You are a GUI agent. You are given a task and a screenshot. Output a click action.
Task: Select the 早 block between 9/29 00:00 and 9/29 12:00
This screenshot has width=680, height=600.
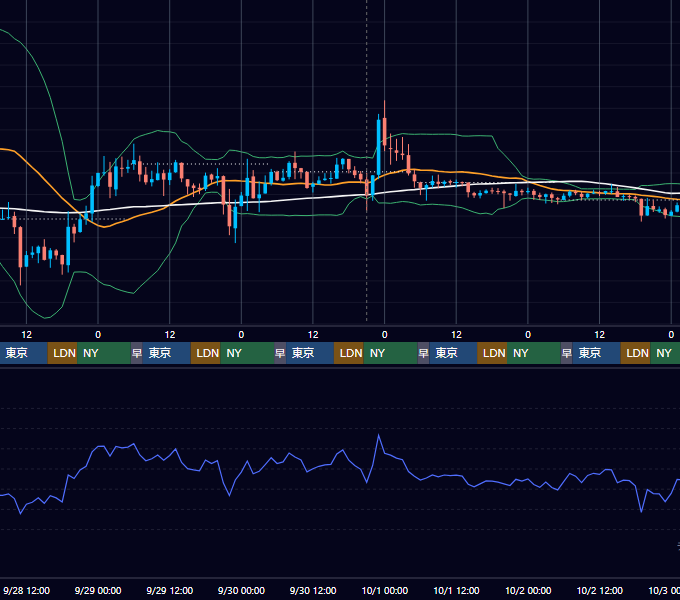click(137, 353)
